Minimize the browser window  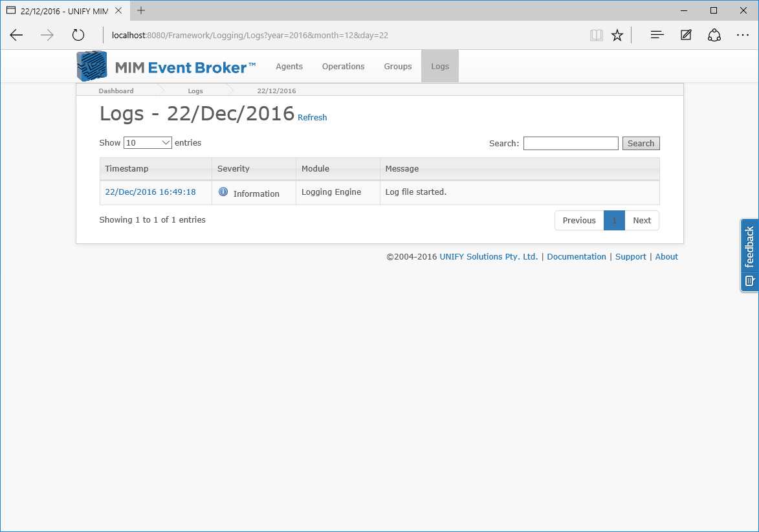pyautogui.click(x=684, y=10)
